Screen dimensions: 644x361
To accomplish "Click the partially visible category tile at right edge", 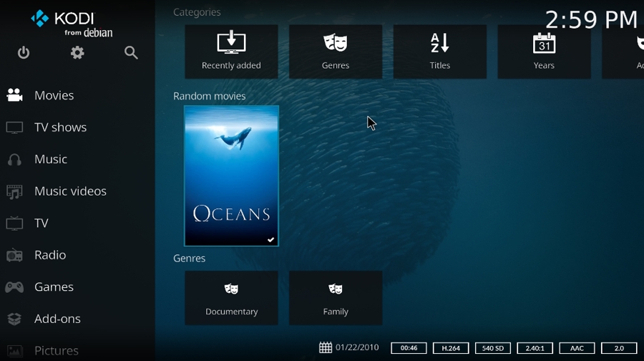I will pyautogui.click(x=624, y=52).
